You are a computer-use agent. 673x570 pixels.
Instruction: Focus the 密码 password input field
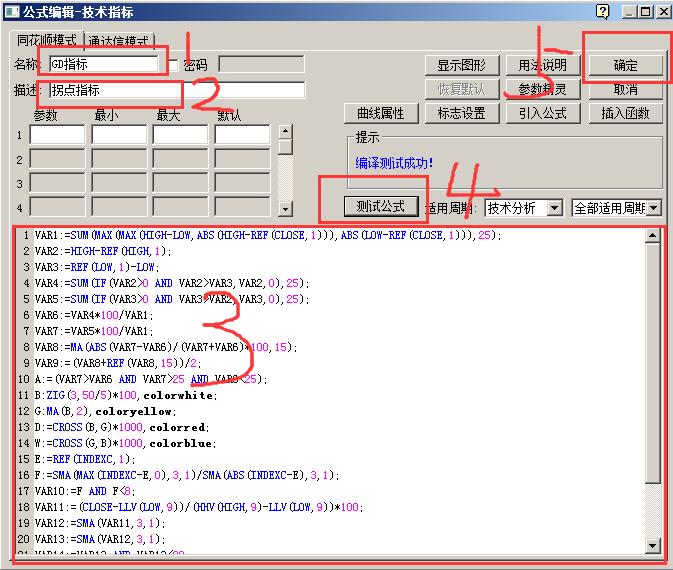click(261, 65)
